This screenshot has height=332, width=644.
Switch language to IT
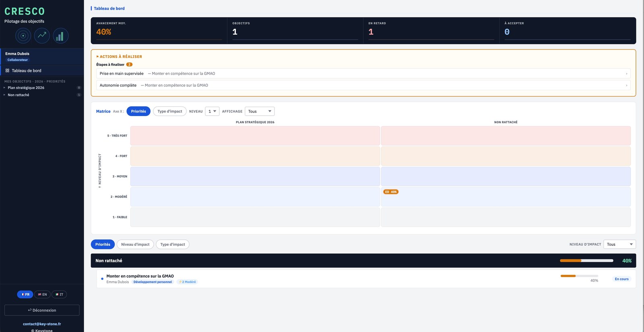point(59,295)
